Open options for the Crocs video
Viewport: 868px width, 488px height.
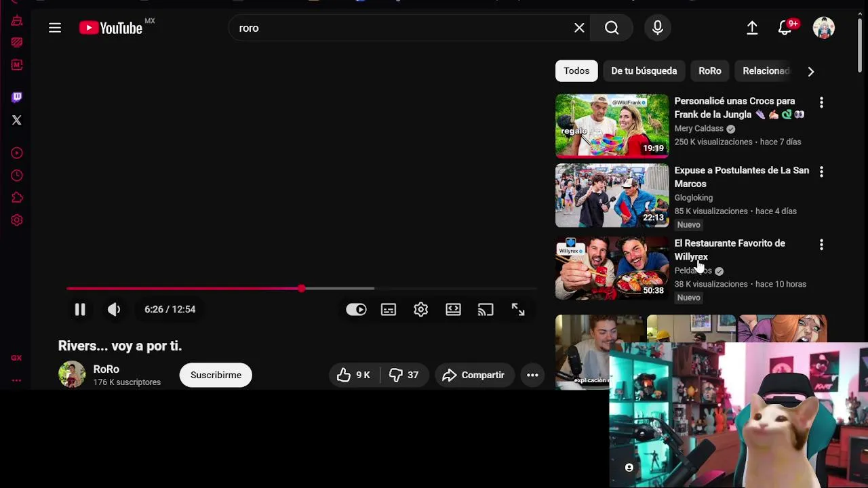pos(821,102)
